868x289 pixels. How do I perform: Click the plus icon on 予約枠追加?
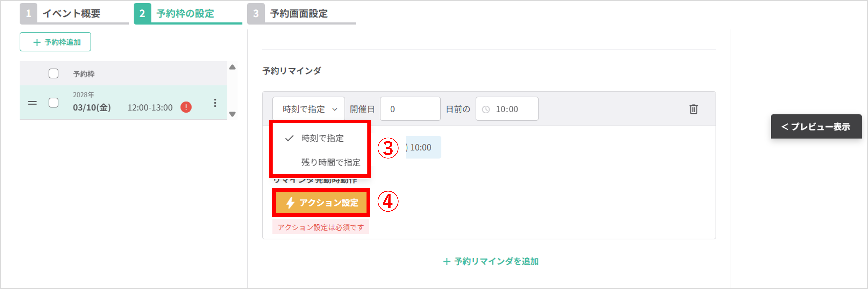point(37,42)
